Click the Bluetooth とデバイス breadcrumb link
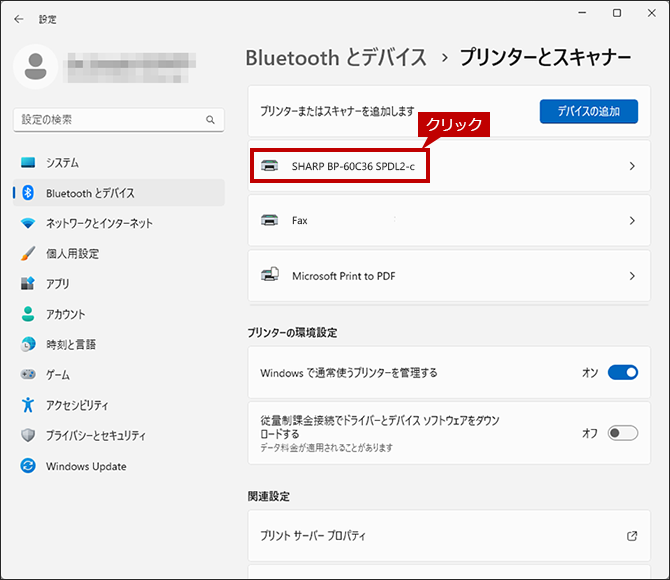The height and width of the screenshot is (580, 670). pyautogui.click(x=336, y=58)
